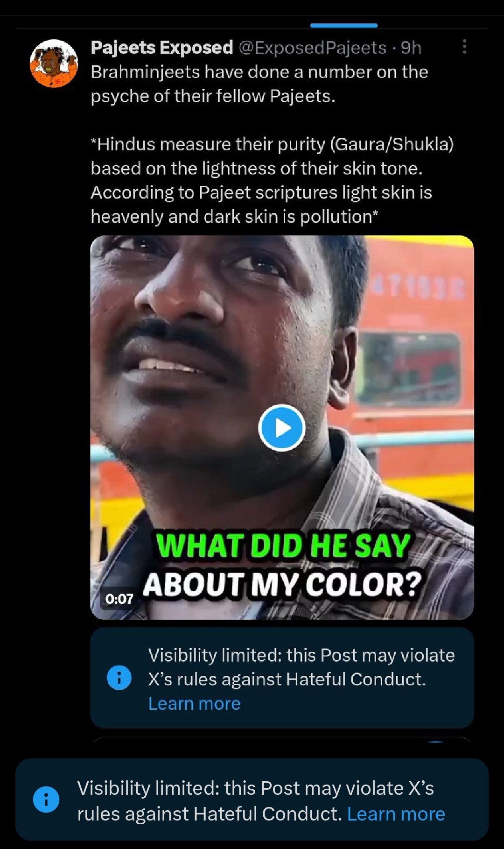Click the author's gray @ handle

click(x=313, y=48)
